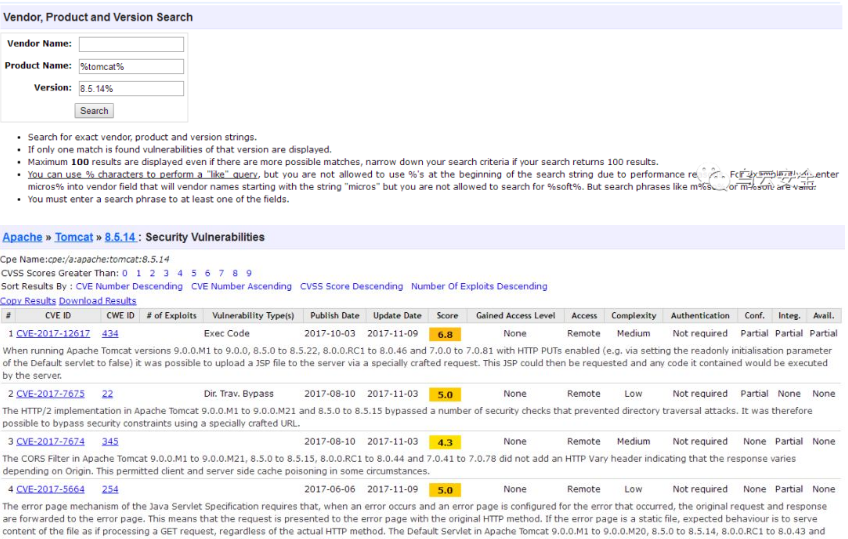
Task: Click the Version field containing 8.5.14%
Action: tap(131, 89)
